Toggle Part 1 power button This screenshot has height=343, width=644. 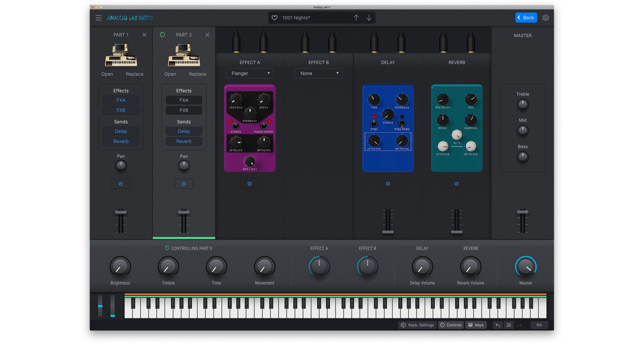[121, 184]
